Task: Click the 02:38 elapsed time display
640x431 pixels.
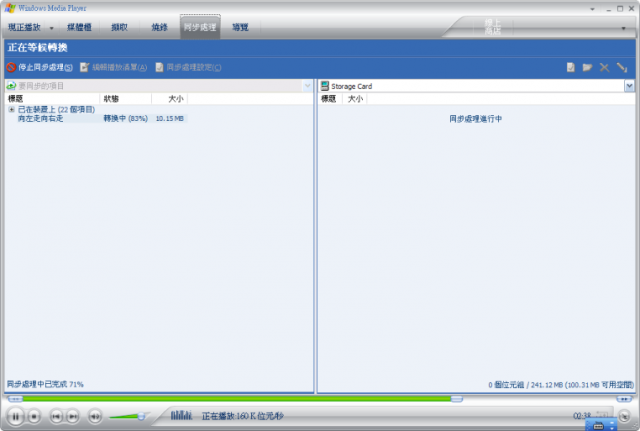Action: [x=582, y=415]
